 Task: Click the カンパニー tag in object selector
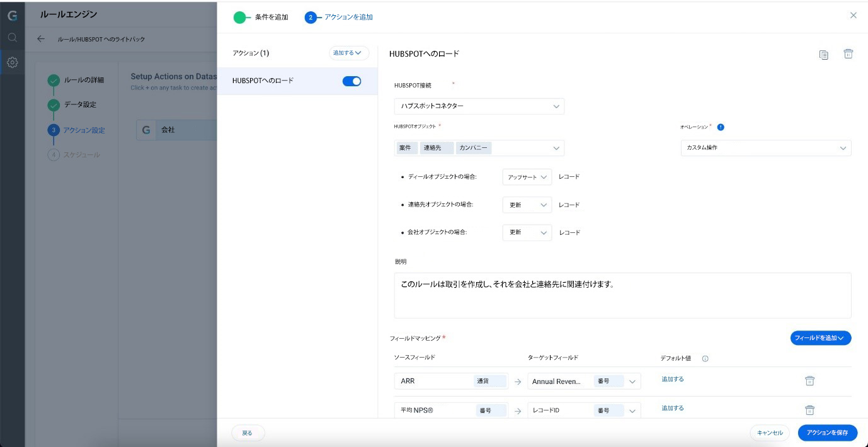click(474, 148)
